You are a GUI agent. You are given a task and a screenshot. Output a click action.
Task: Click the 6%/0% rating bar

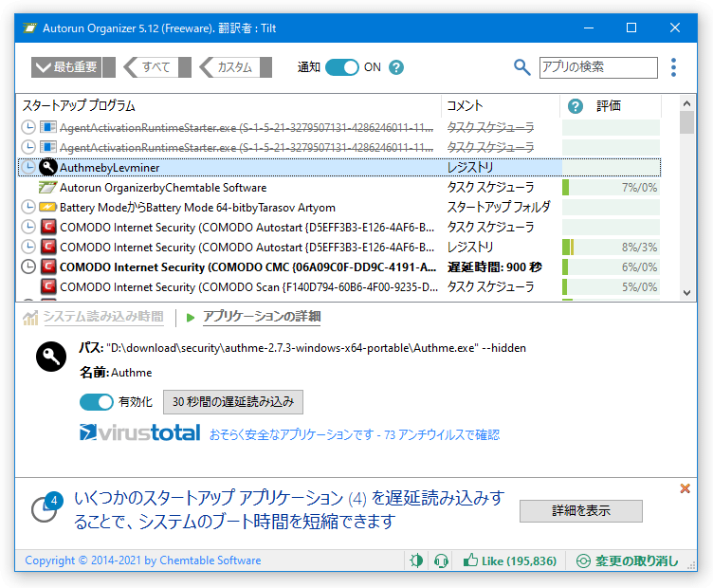click(x=612, y=266)
